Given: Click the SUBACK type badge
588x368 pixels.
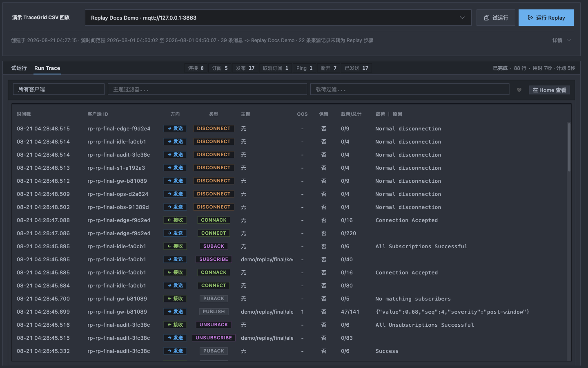Looking at the screenshot, I should (x=214, y=246).
